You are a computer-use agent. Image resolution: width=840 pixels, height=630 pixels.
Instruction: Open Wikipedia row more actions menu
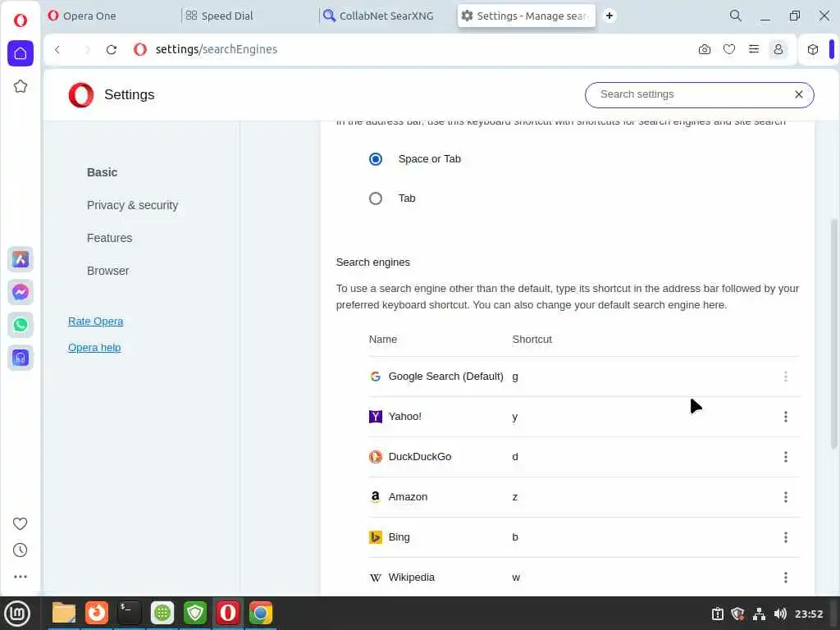[785, 577]
